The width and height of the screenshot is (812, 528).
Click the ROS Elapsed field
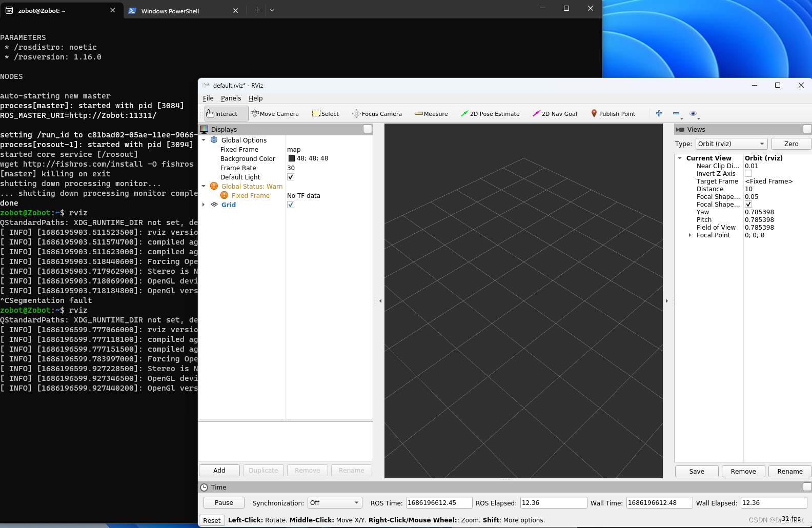coord(554,503)
